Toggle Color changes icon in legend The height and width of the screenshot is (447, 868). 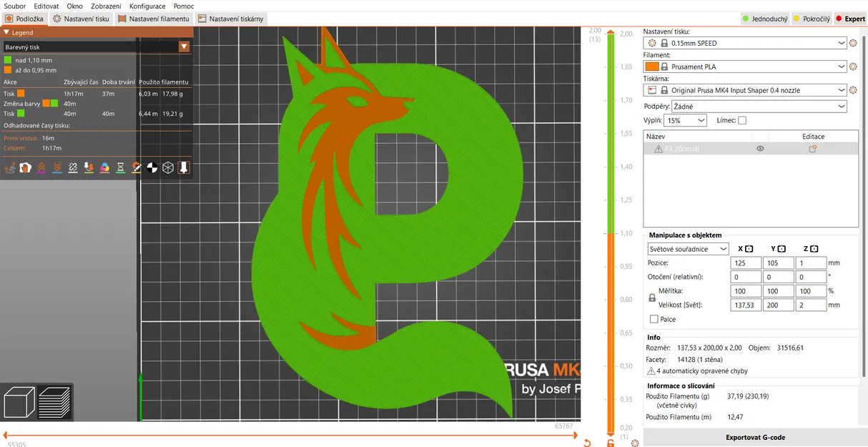tap(104, 167)
